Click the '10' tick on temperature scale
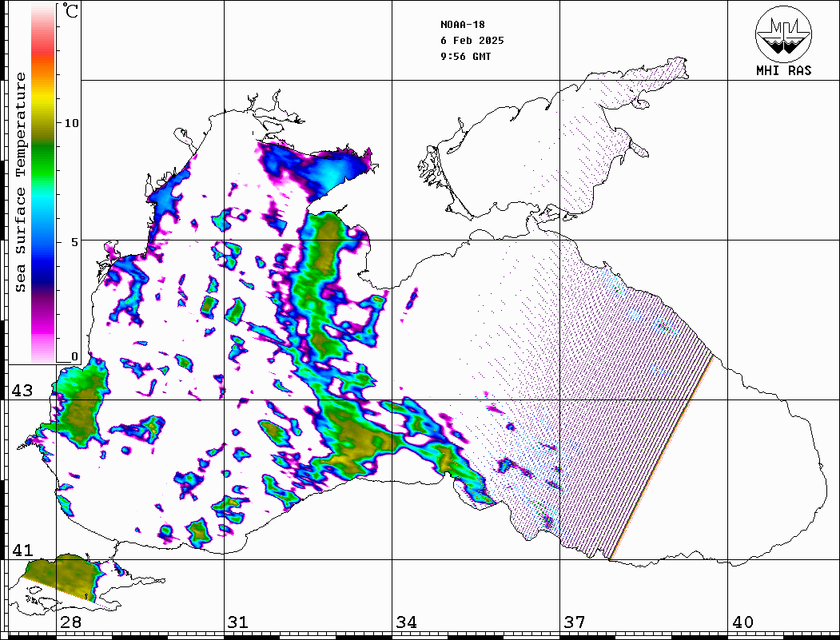Image resolution: width=840 pixels, height=640 pixels. (71, 123)
